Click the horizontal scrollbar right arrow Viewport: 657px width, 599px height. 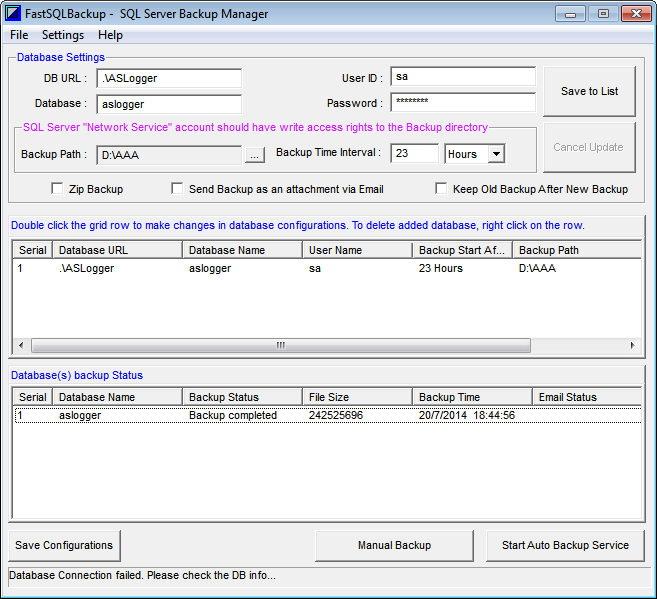(x=632, y=345)
